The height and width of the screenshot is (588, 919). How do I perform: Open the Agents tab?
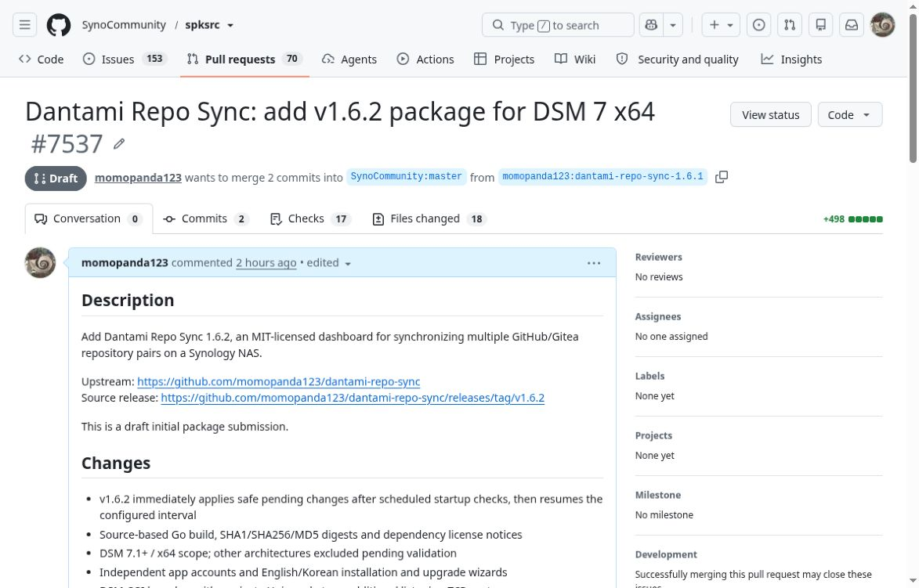pos(349,60)
